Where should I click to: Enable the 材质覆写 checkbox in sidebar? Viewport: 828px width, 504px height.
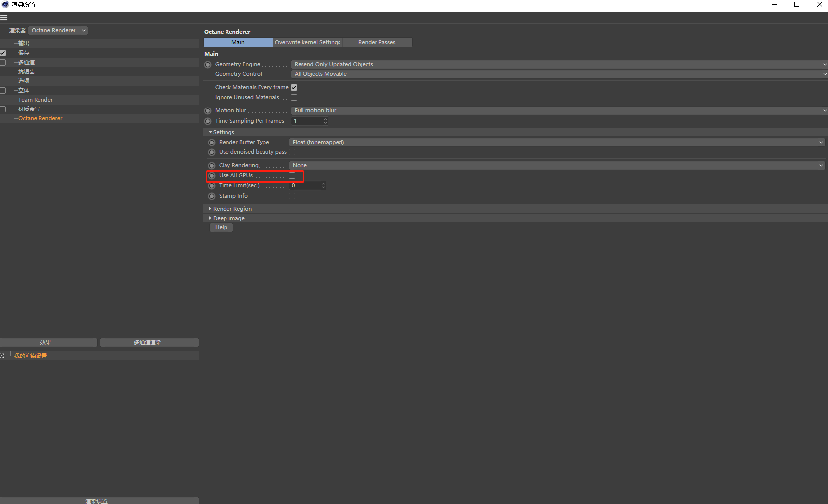tap(3, 109)
